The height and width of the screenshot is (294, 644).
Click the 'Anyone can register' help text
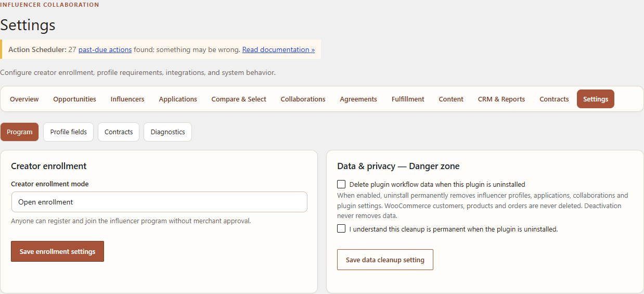131,221
